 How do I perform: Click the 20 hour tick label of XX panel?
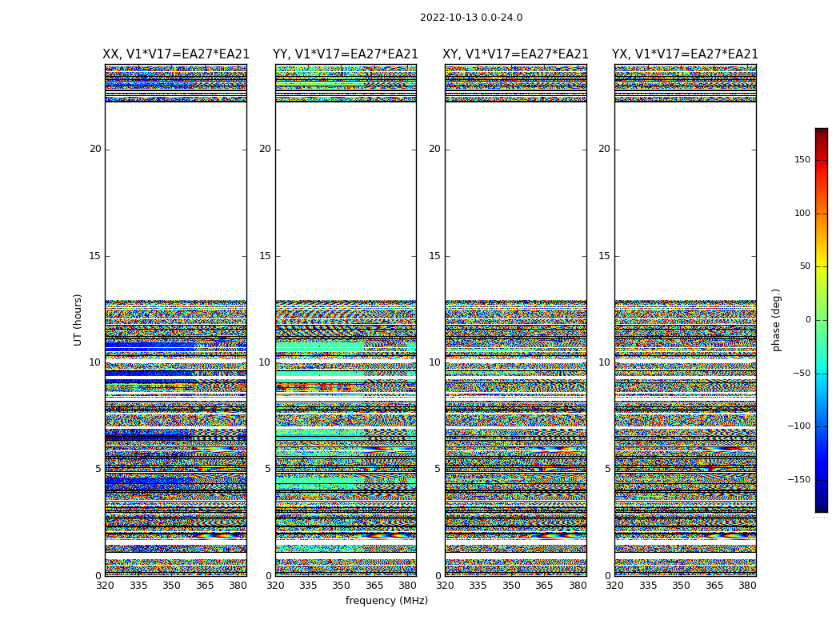(95, 149)
